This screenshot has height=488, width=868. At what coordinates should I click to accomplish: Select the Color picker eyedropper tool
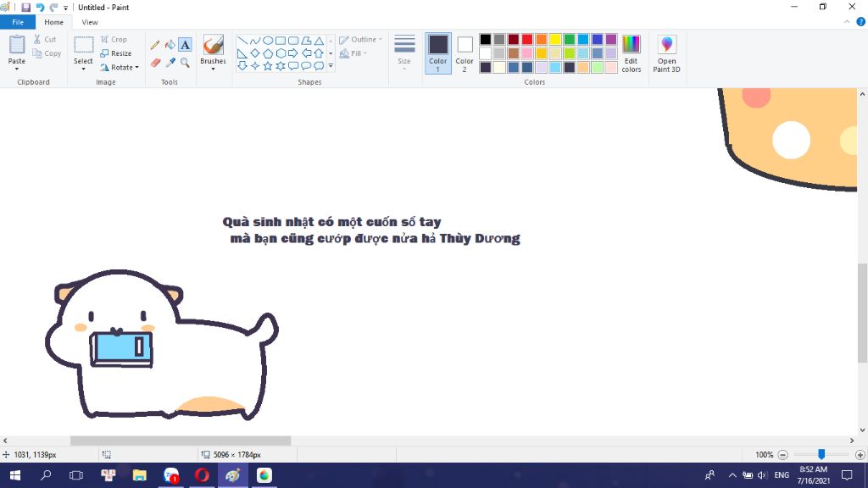click(170, 63)
